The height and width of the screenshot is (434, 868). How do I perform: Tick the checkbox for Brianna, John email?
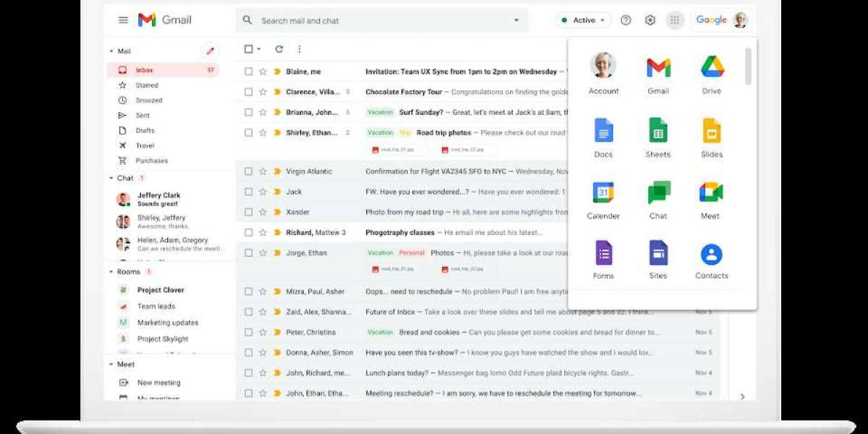pos(248,112)
